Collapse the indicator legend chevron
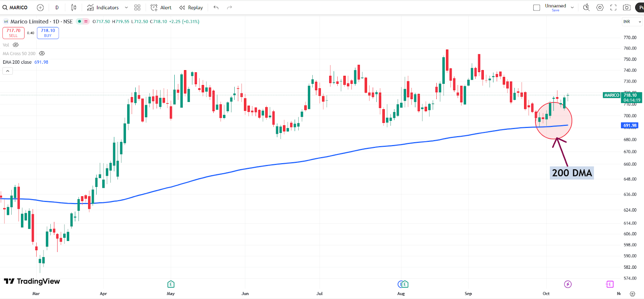Image resolution: width=644 pixels, height=299 pixels. pos(8,71)
